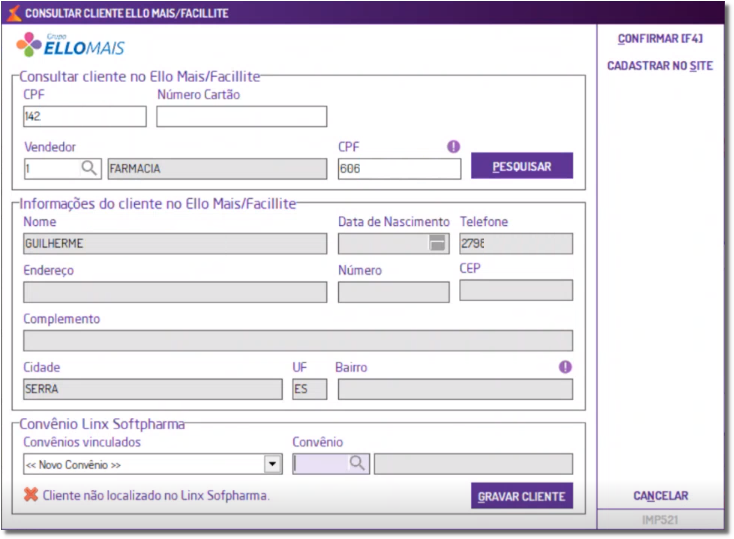Click the red X not-found icon

(31, 495)
